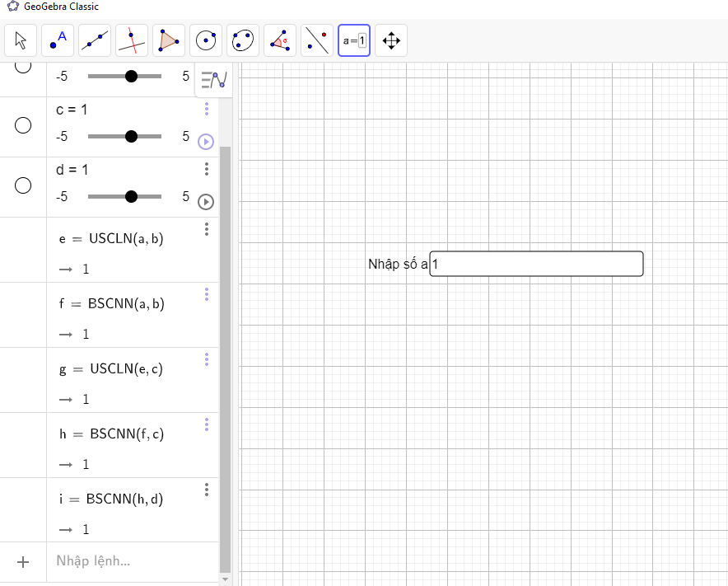Pick the Polygon tool
The height and width of the screenshot is (586, 728).
169,40
